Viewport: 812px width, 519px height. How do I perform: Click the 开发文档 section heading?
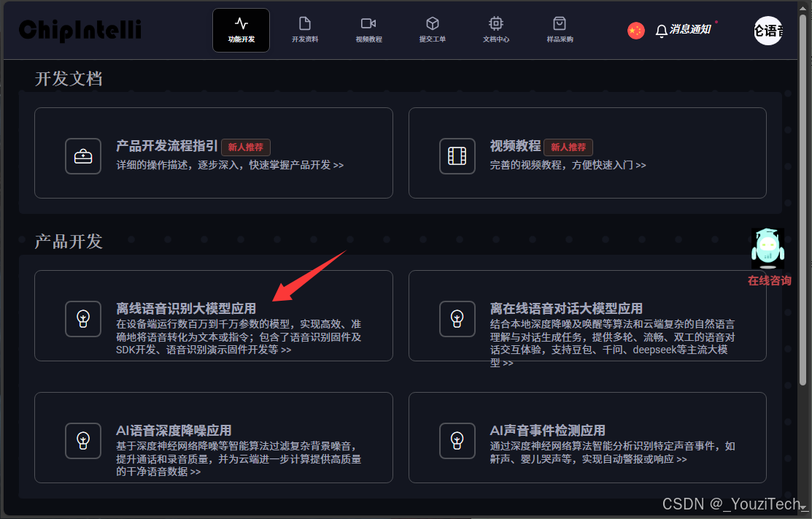pyautogui.click(x=69, y=79)
